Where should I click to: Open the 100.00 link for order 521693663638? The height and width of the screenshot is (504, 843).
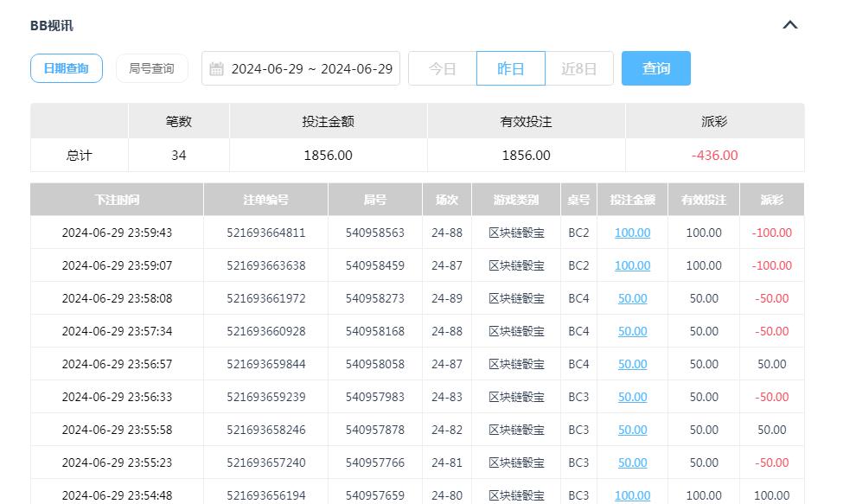click(x=632, y=265)
